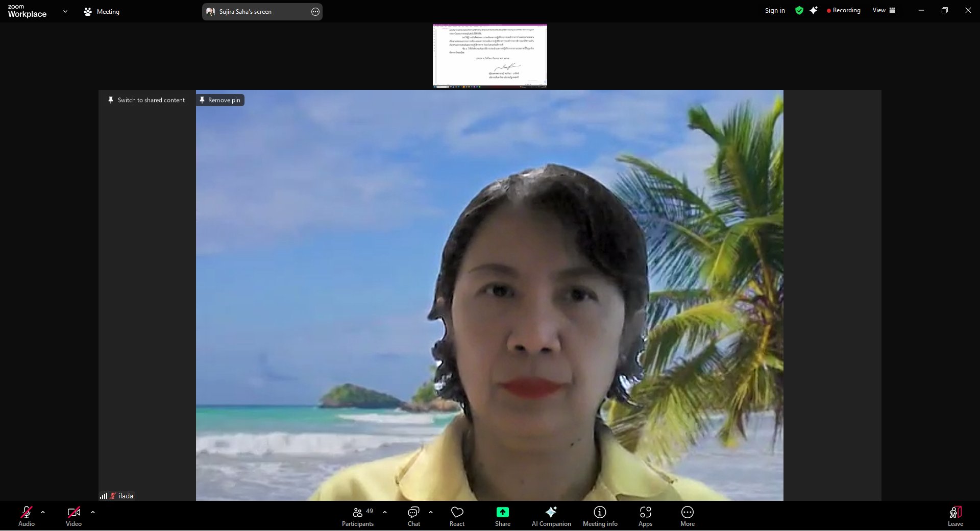Click the shared screen thumbnail preview

point(489,56)
